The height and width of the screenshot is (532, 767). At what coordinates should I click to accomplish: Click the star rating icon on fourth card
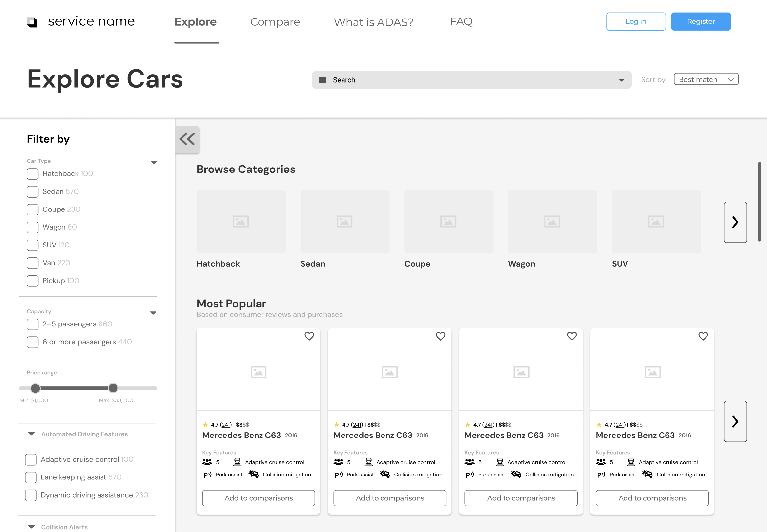pos(599,425)
